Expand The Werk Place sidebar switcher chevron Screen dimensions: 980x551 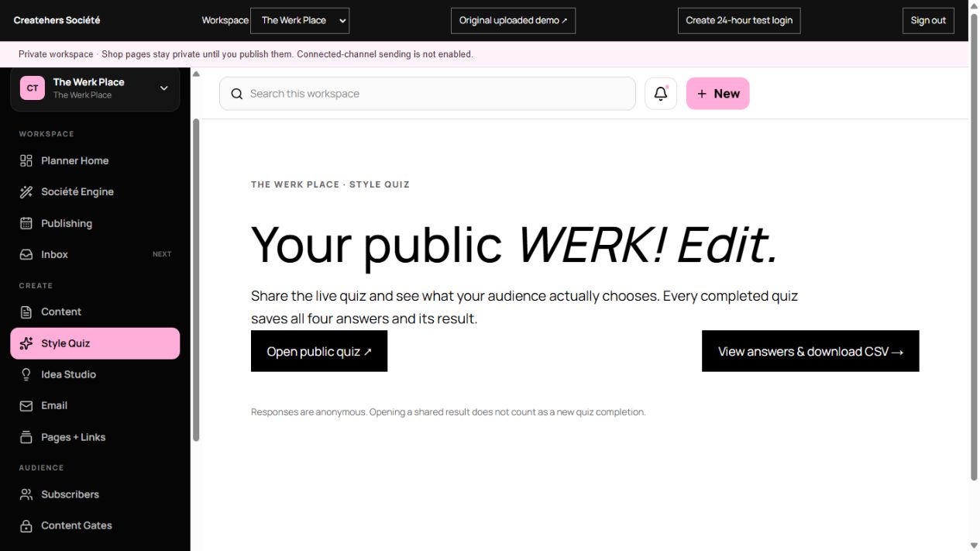coord(164,88)
